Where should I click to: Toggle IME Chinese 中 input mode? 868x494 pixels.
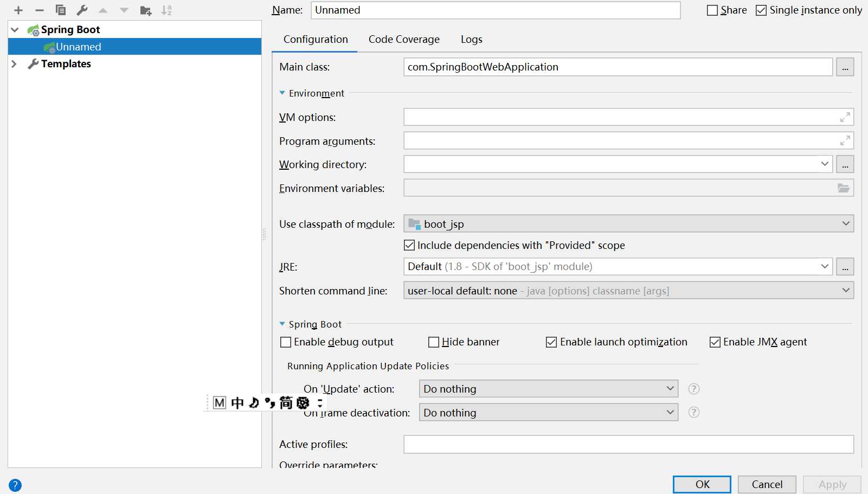click(237, 403)
